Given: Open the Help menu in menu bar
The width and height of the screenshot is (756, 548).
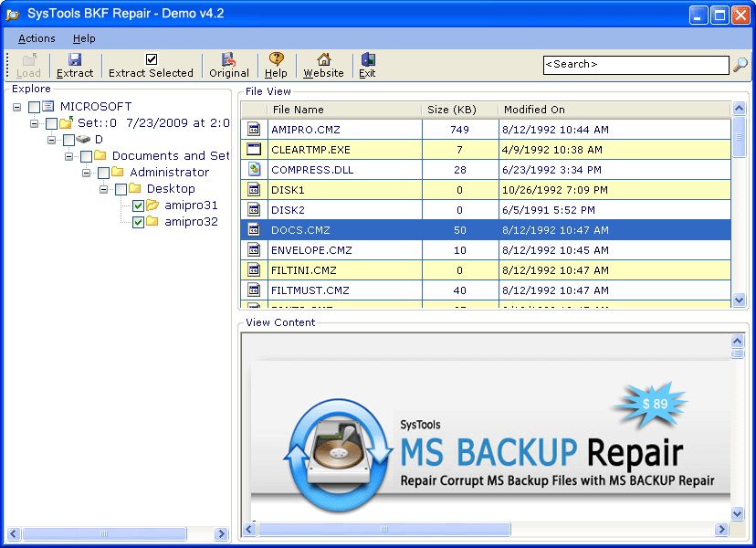Looking at the screenshot, I should 84,38.
